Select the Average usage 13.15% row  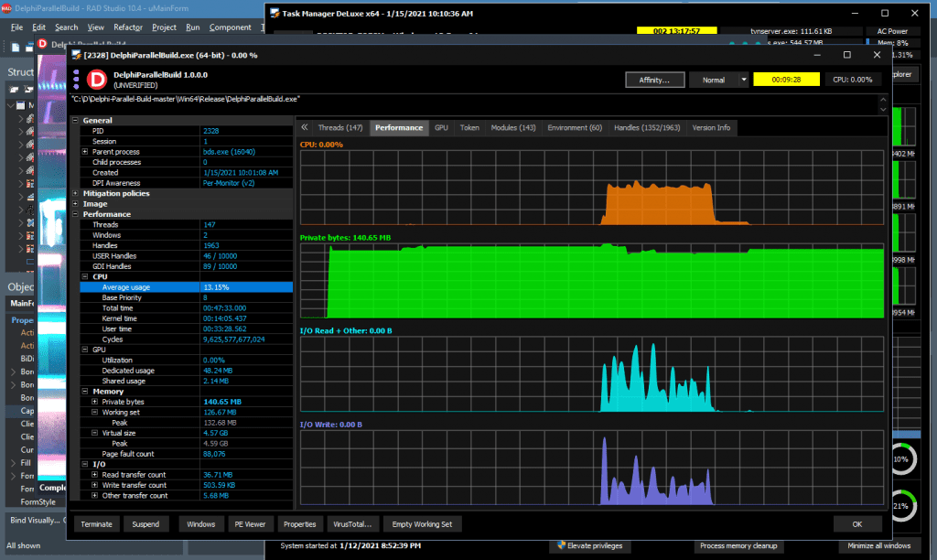click(187, 287)
